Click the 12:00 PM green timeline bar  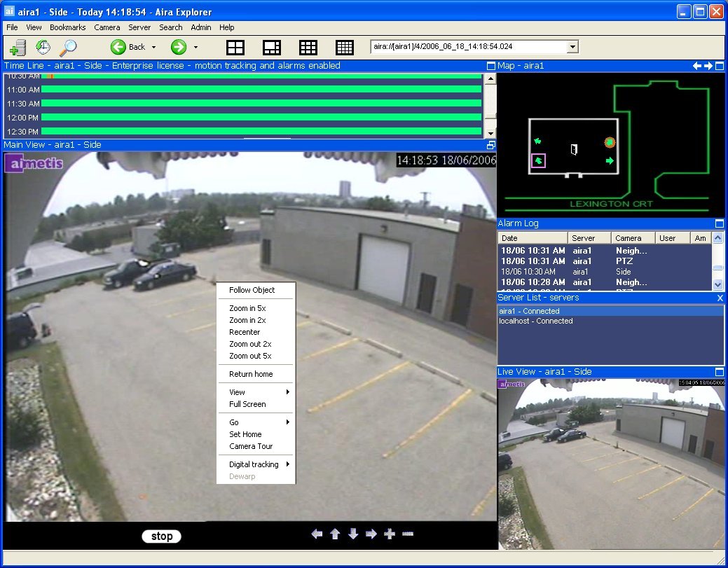pyautogui.click(x=261, y=118)
